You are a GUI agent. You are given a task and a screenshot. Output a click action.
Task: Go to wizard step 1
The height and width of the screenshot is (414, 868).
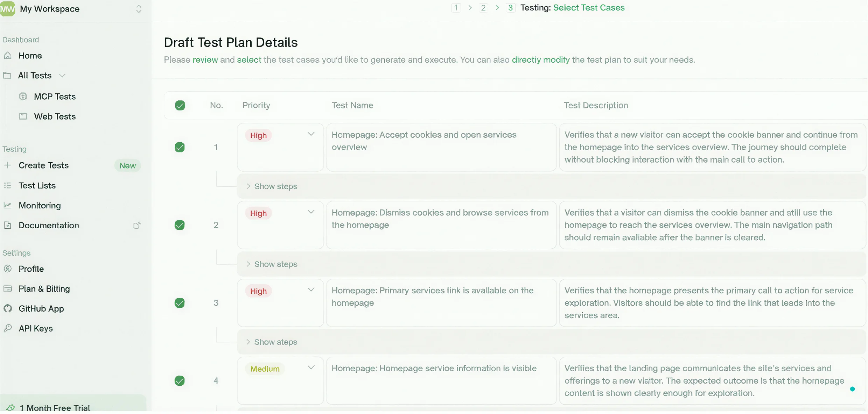coord(456,8)
